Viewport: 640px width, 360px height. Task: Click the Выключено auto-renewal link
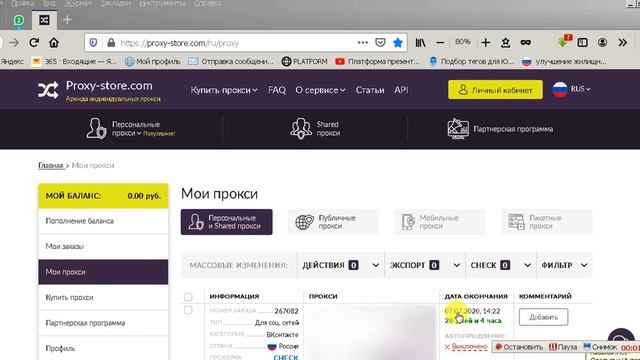(469, 346)
